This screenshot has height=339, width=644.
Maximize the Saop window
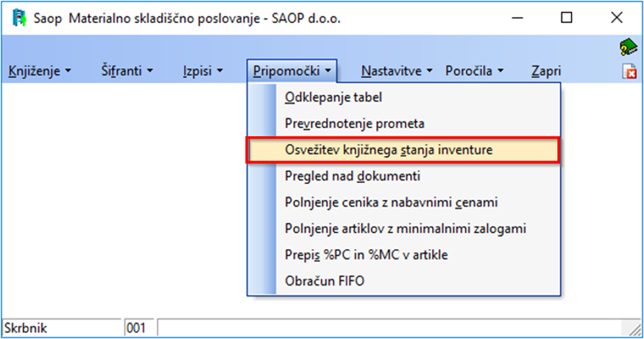567,18
